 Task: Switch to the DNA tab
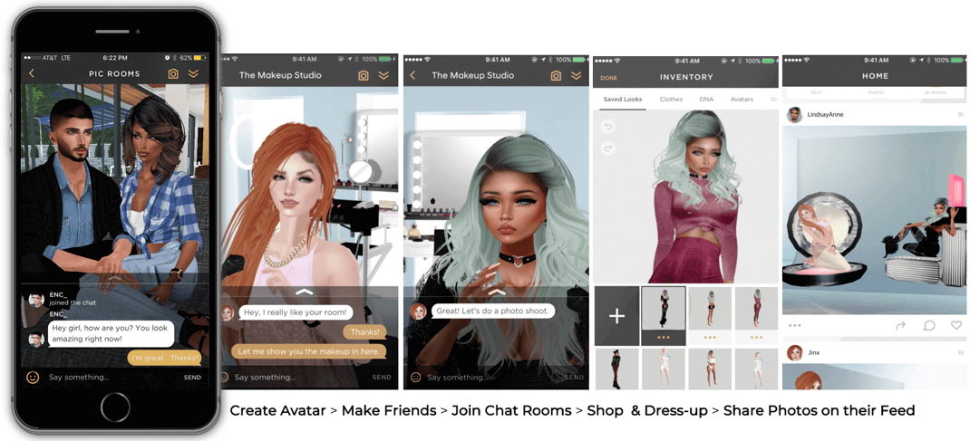point(705,99)
